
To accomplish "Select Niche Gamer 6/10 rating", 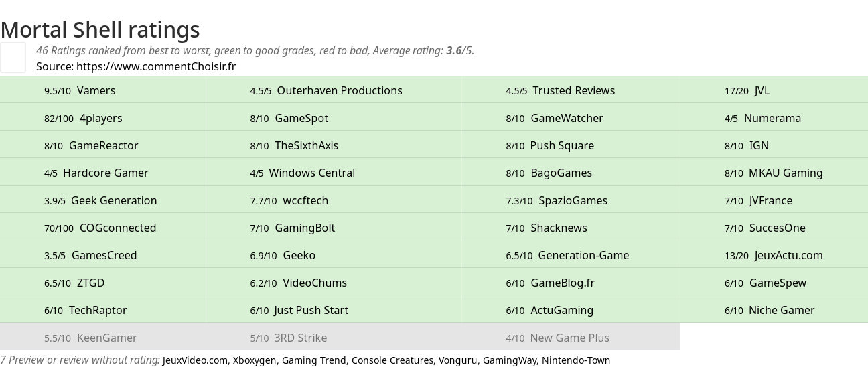I will 770,310.
